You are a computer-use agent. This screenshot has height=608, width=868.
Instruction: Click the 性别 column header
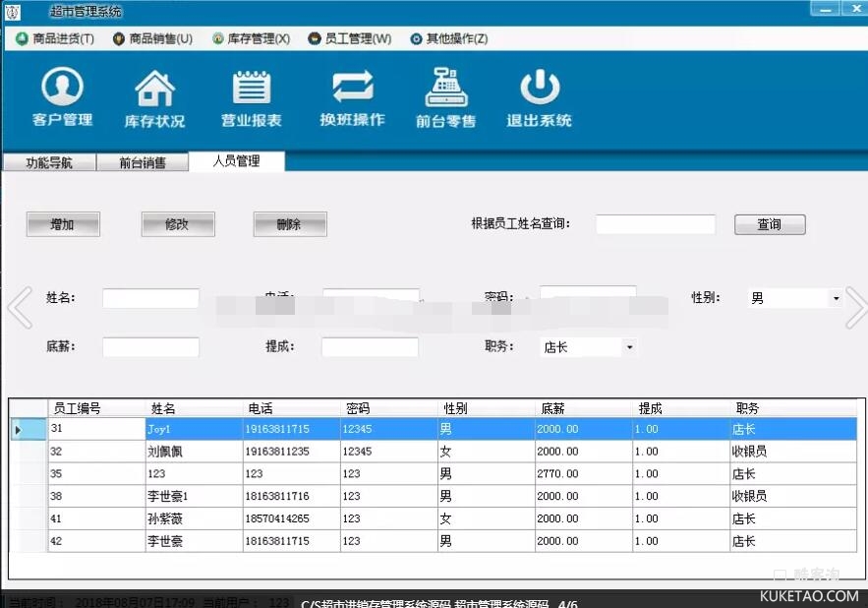point(486,408)
